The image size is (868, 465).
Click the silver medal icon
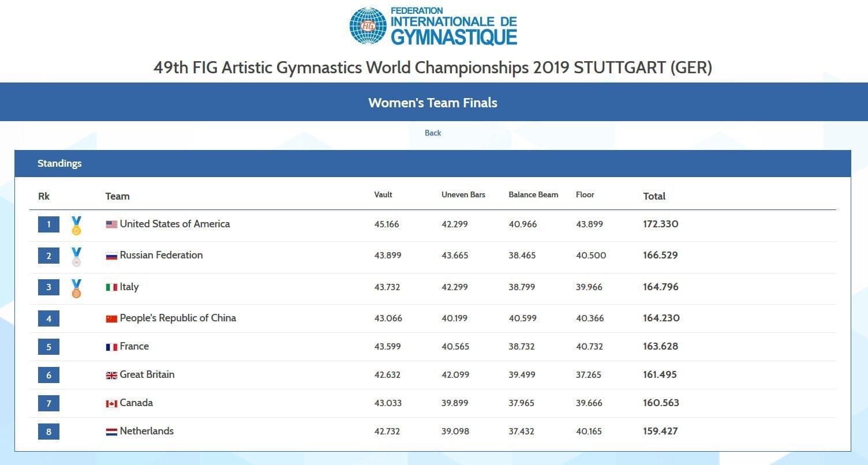click(x=76, y=257)
